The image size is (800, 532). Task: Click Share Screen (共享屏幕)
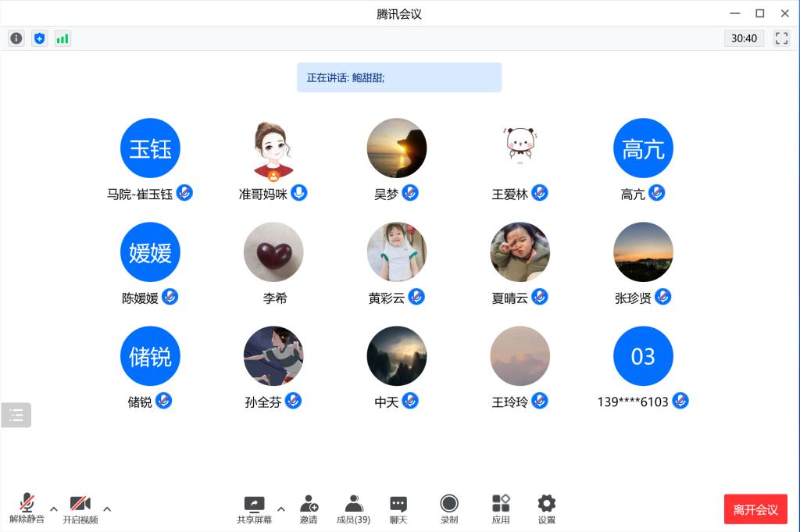coord(255,509)
